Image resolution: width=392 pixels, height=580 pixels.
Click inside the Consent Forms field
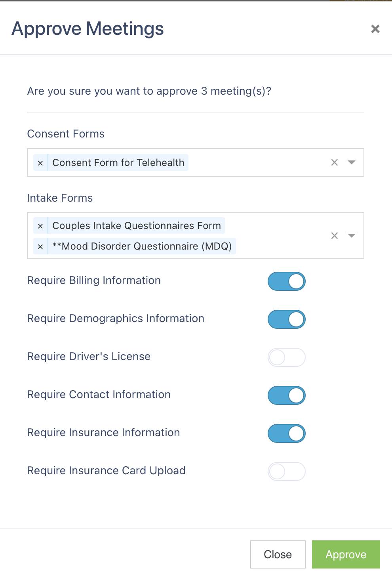(257, 162)
